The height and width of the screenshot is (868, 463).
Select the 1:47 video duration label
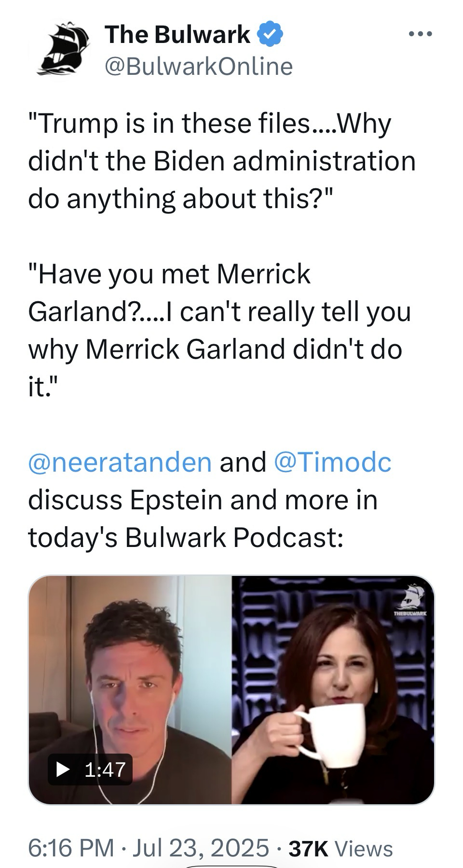point(105,770)
